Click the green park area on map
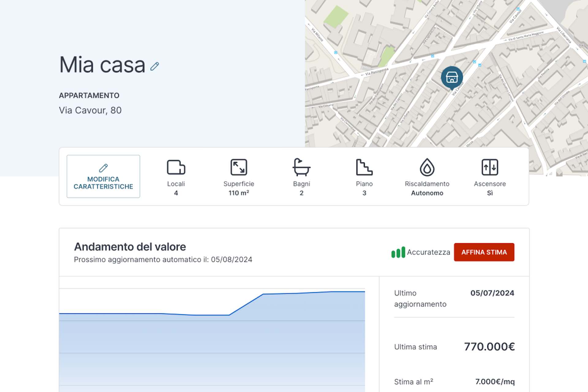Image resolution: width=588 pixels, height=392 pixels. [336, 16]
